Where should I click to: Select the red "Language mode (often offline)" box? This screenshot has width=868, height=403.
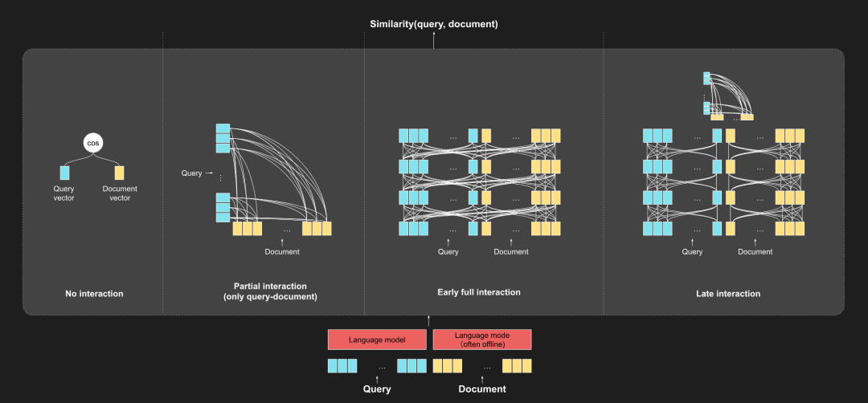pyautogui.click(x=482, y=340)
